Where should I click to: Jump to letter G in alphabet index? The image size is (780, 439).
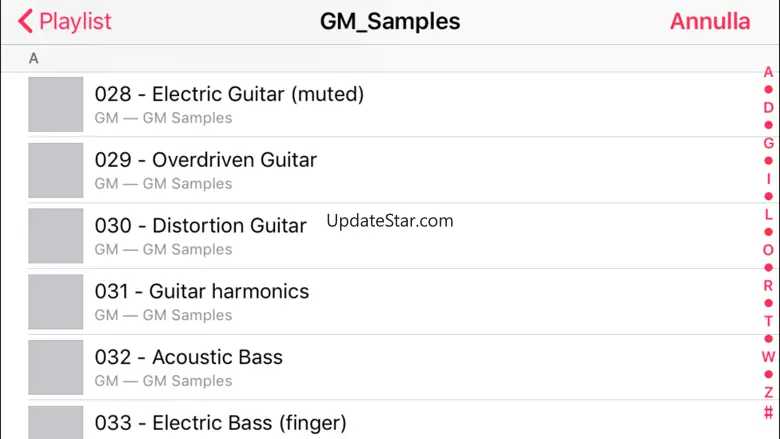[x=768, y=143]
